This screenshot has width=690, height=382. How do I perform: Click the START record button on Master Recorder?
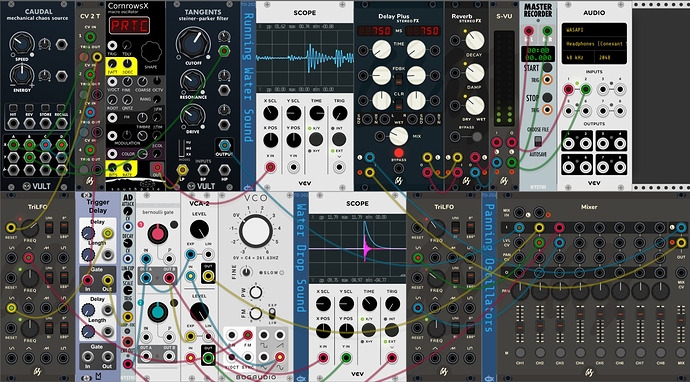[547, 68]
